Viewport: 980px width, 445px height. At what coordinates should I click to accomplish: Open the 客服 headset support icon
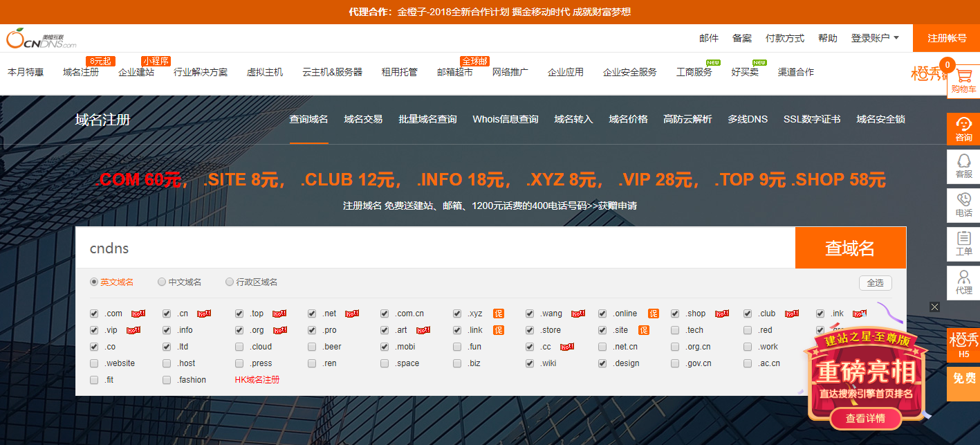pos(963,166)
